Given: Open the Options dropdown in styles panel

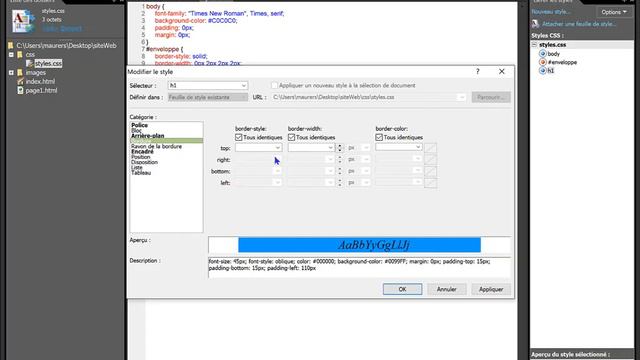Looking at the screenshot, I should pos(613,12).
